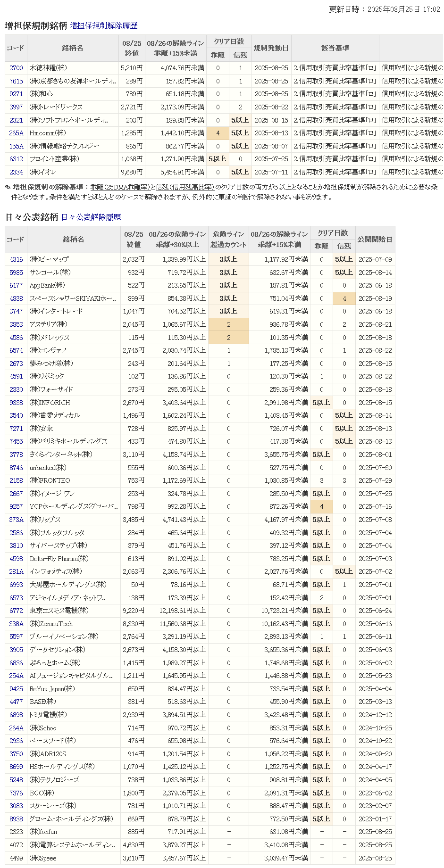
Task: Select the フロイント産業(株) name cell
Action: (x=73, y=159)
